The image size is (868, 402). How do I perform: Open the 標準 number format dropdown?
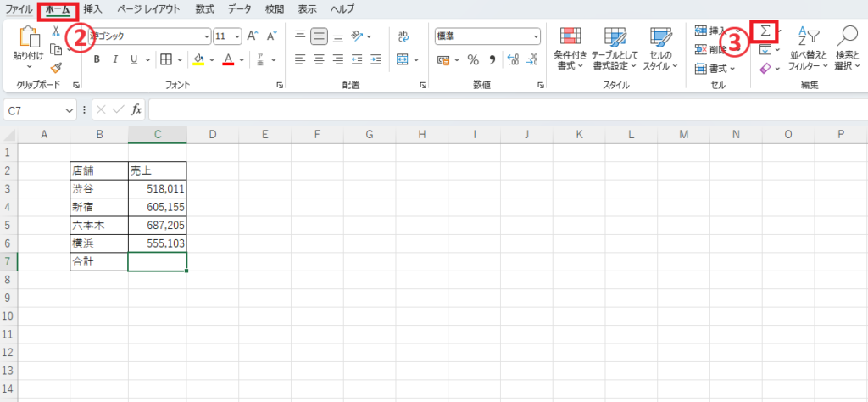click(536, 36)
